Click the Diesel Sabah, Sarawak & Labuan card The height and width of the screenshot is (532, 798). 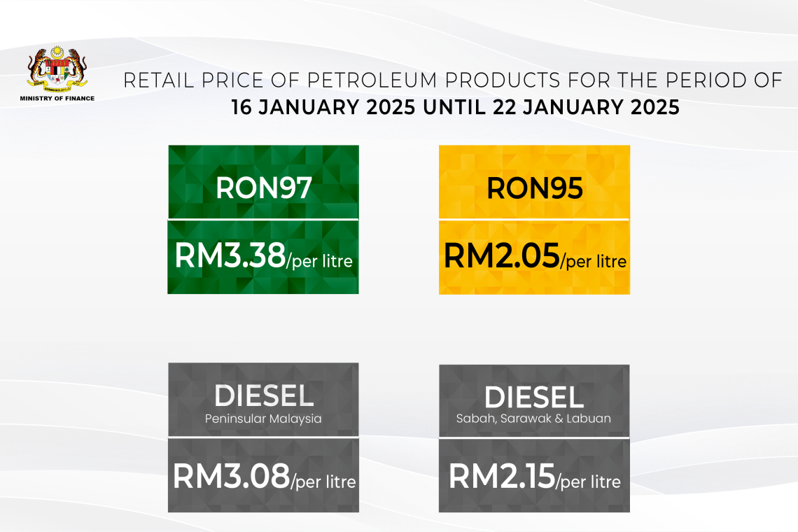click(533, 436)
